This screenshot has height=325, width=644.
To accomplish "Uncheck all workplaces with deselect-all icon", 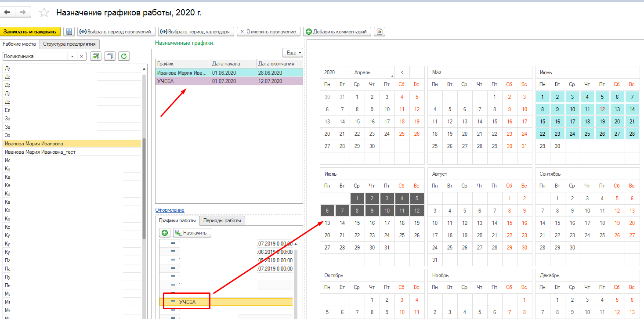I will [x=110, y=56].
